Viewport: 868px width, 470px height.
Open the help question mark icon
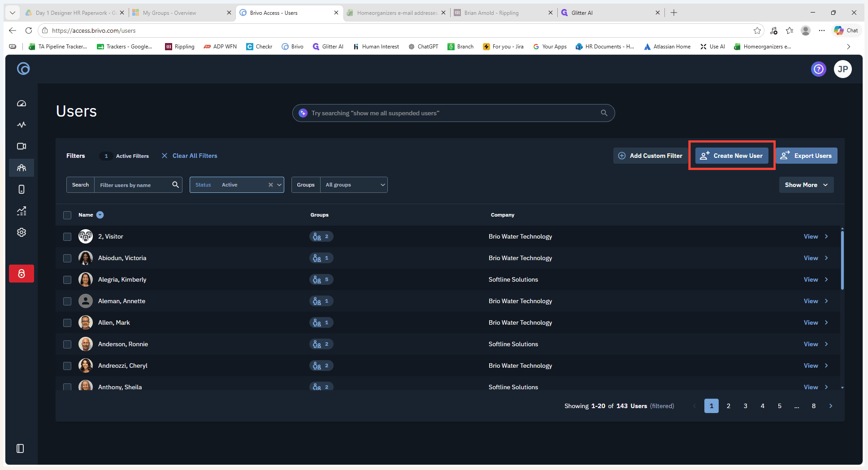pos(819,69)
